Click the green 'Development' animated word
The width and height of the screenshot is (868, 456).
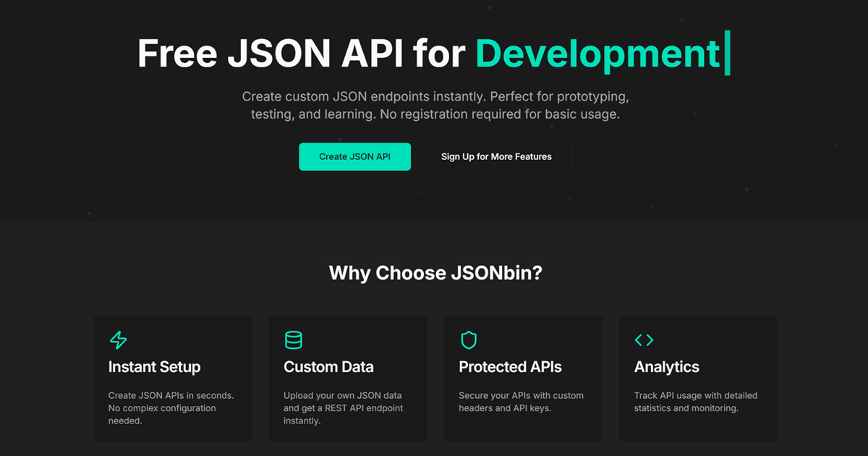(x=597, y=54)
